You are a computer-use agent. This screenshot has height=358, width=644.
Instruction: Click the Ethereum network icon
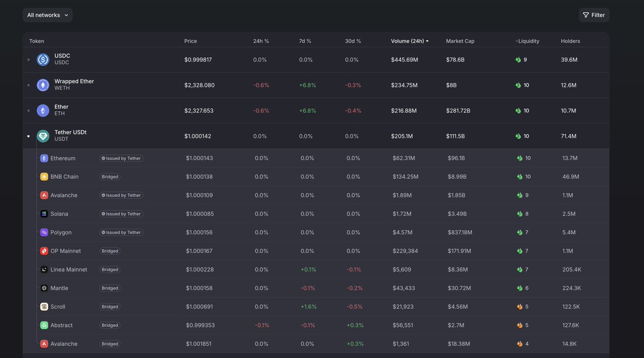click(x=44, y=158)
